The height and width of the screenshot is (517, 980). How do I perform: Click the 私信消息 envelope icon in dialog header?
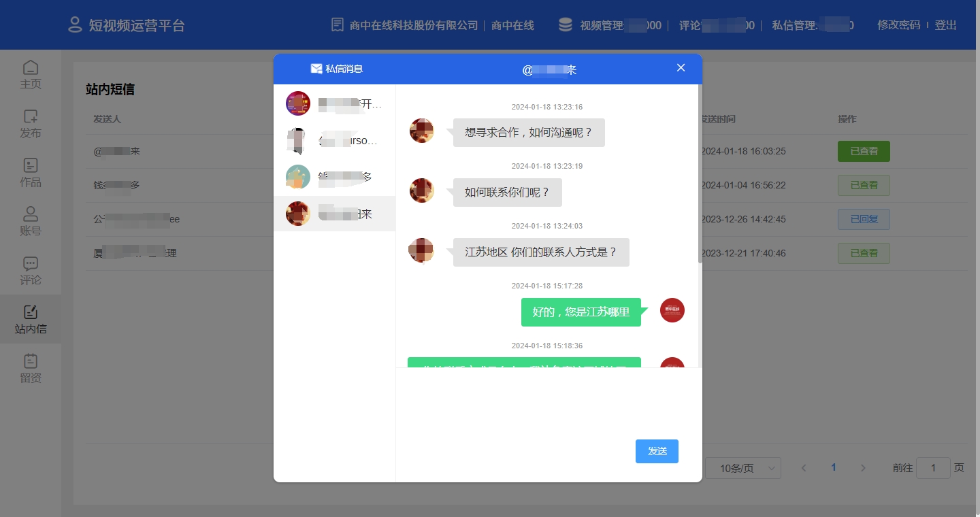click(316, 69)
